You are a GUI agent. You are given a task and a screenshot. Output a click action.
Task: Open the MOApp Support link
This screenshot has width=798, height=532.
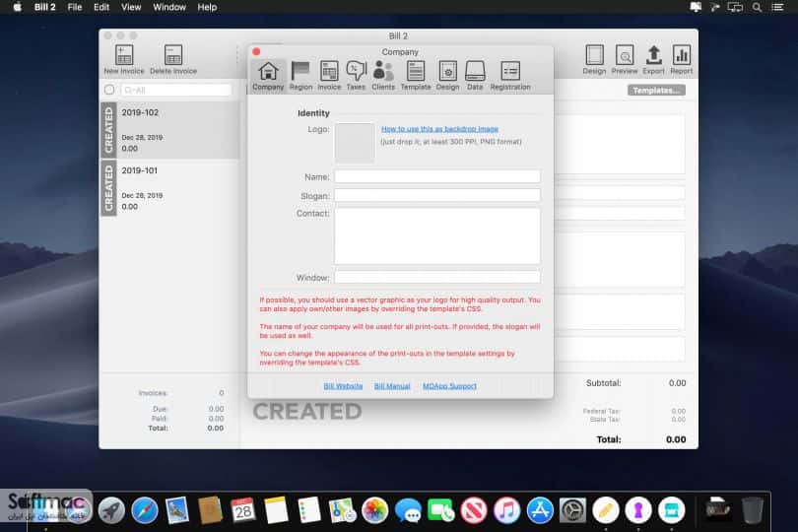coord(449,386)
